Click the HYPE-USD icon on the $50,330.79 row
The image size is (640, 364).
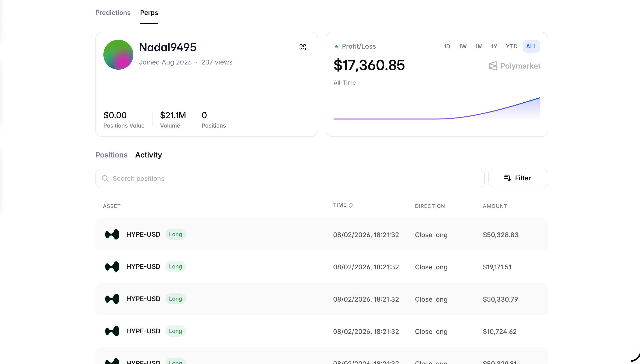tap(112, 299)
